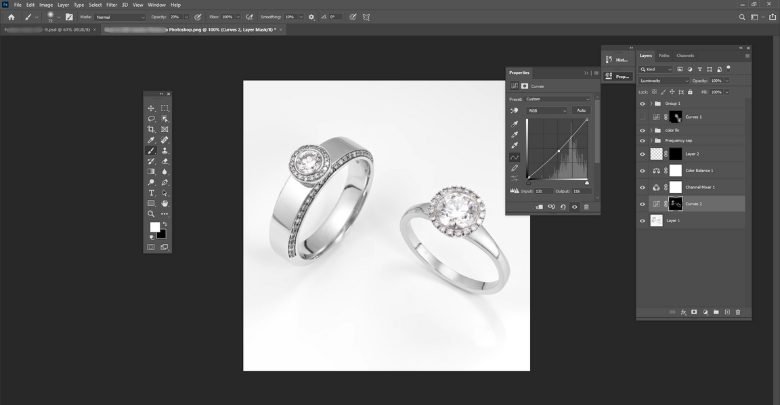Image resolution: width=780 pixels, height=405 pixels.
Task: Click the foreground color swatch
Action: pyautogui.click(x=155, y=227)
